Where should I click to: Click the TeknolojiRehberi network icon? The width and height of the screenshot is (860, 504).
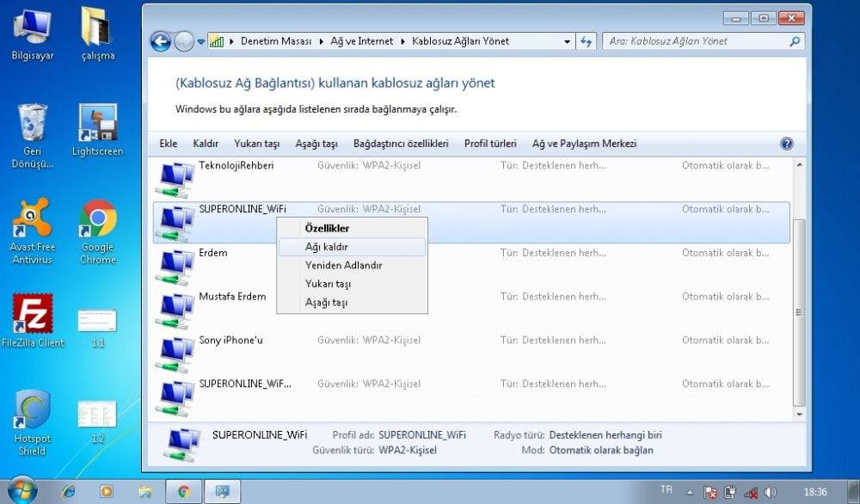[x=175, y=179]
